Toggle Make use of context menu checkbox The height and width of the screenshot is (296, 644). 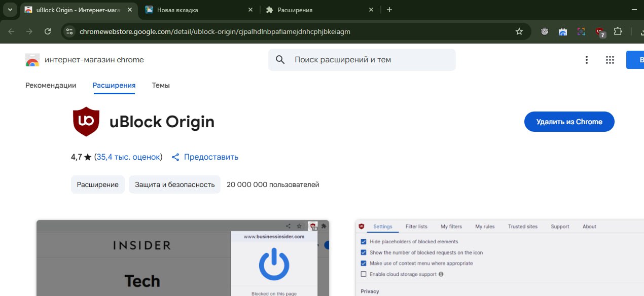click(363, 264)
